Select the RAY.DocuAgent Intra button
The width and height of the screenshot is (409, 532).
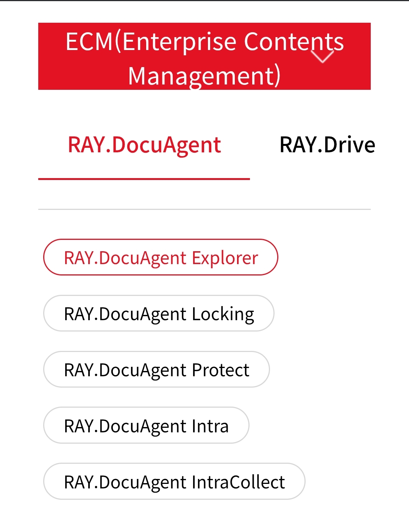click(x=146, y=425)
